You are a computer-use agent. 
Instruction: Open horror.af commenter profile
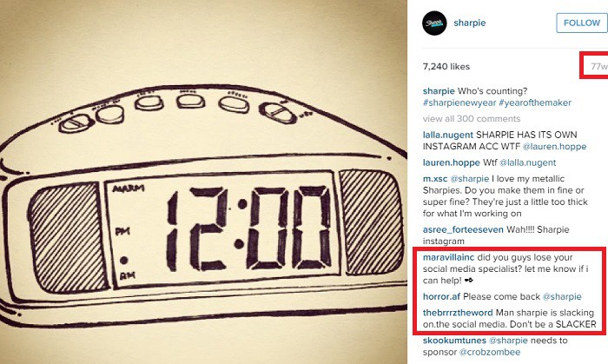tap(441, 296)
